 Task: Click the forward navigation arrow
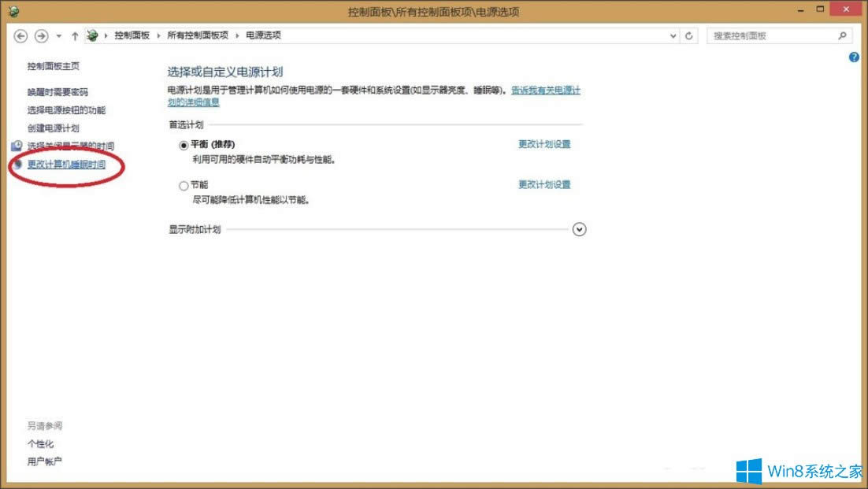click(41, 35)
